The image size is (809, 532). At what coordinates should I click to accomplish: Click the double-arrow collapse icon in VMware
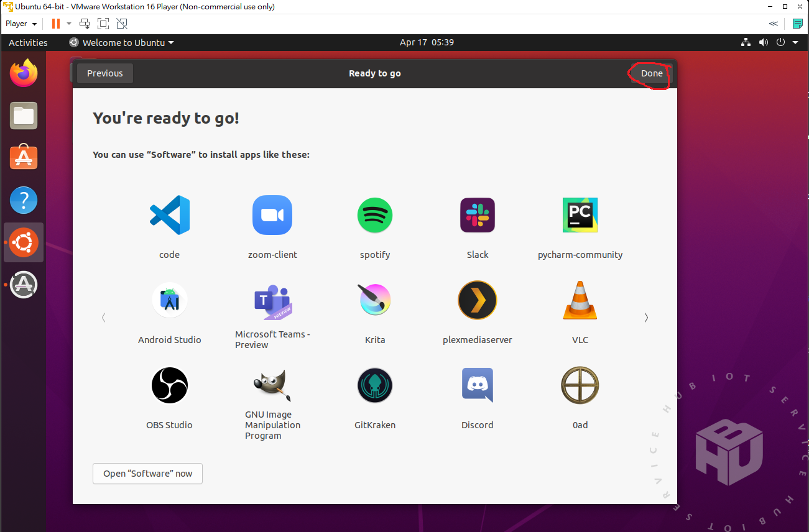coord(773,24)
